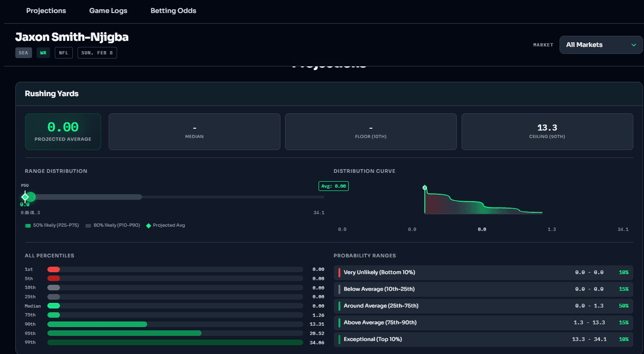644x354 pixels.
Task: Select the Projections menu item
Action: 46,10
